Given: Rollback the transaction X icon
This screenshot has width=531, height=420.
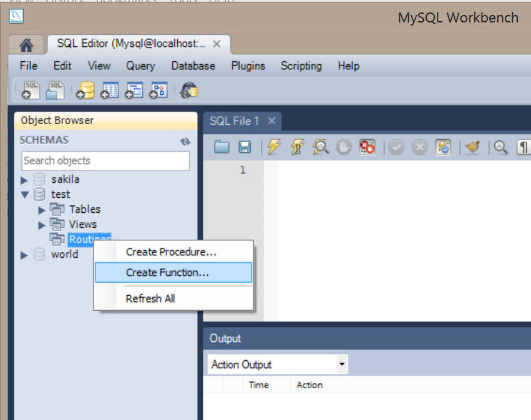Looking at the screenshot, I should 419,147.
